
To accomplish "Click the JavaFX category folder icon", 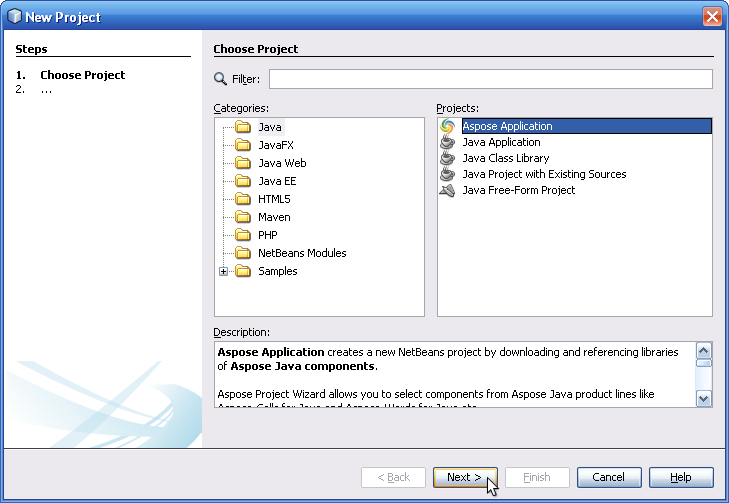I will pos(243,145).
